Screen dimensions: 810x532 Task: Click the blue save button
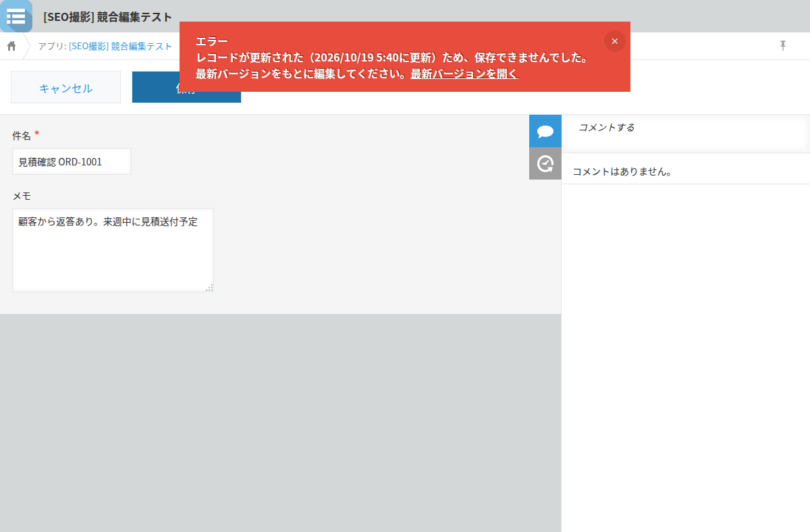tap(186, 87)
